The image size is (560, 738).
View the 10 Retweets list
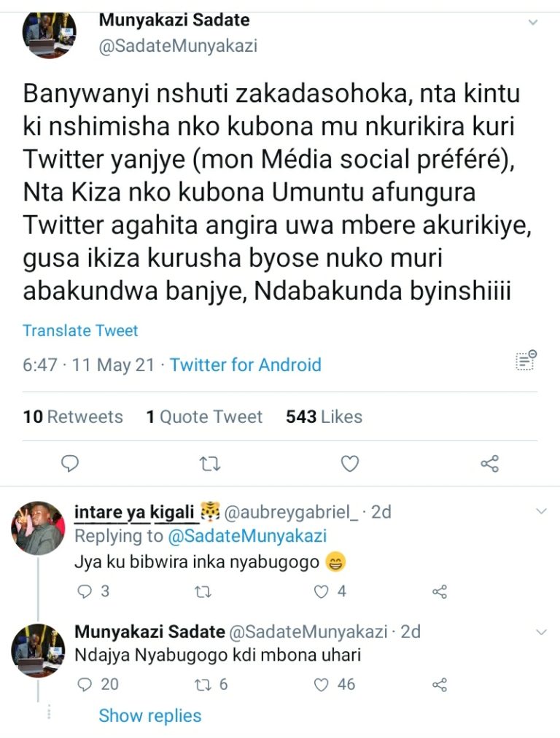tap(73, 416)
